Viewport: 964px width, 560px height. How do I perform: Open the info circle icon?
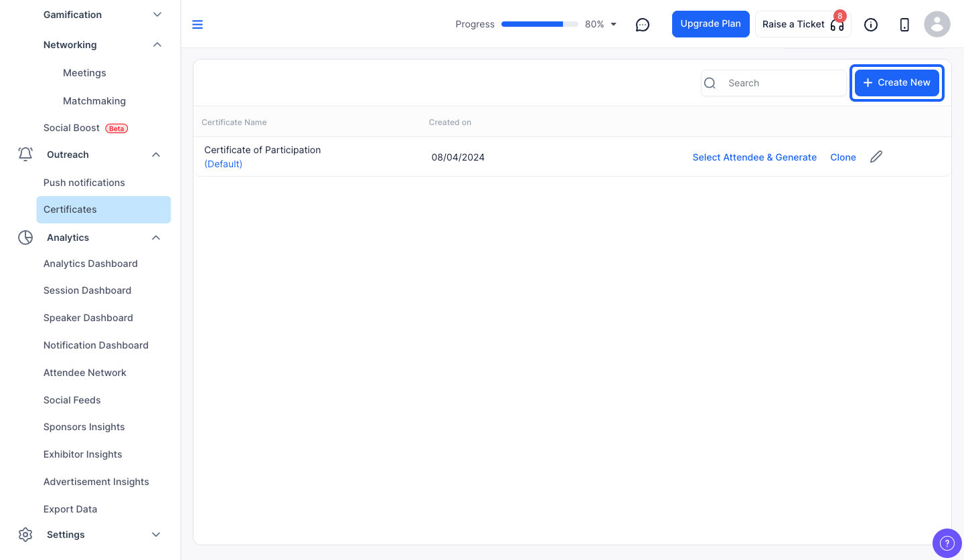[x=871, y=25]
